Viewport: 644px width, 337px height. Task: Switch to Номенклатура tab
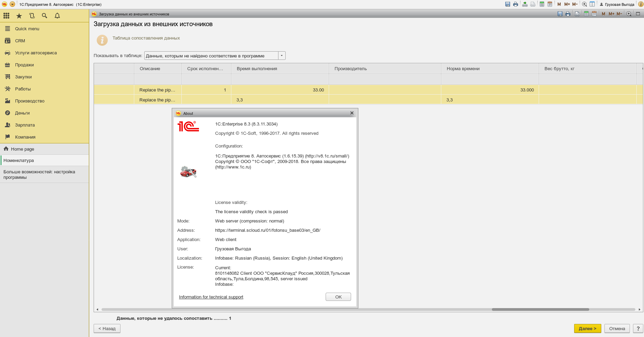44,160
